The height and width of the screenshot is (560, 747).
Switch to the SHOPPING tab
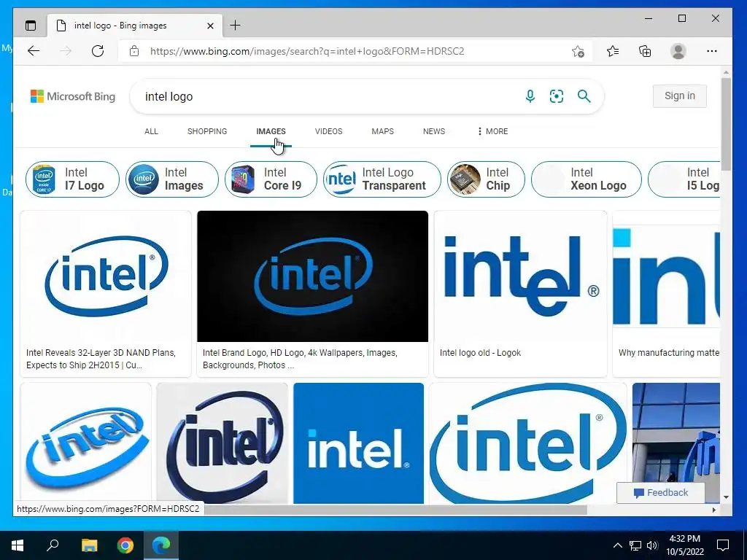pos(206,131)
